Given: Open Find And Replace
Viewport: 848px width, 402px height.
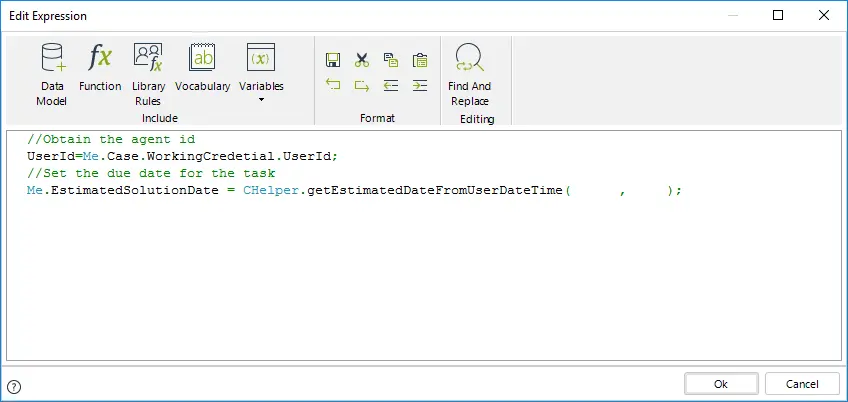Looking at the screenshot, I should [469, 75].
